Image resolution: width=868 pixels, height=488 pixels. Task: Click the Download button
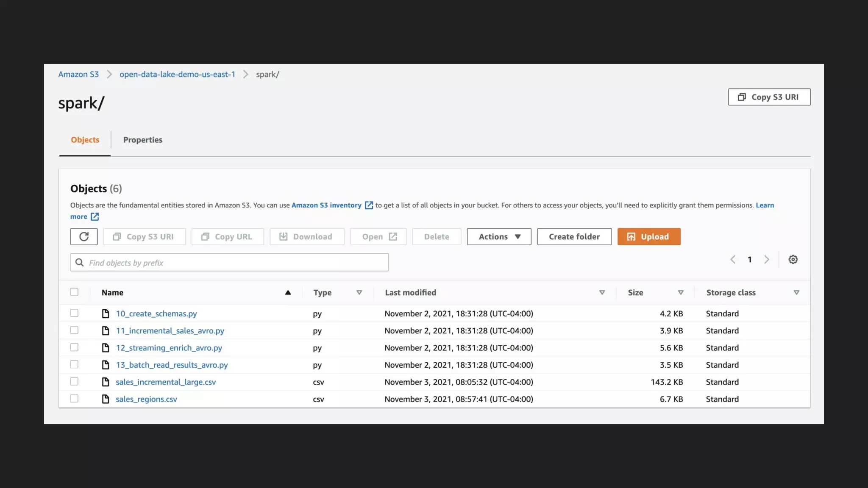click(x=307, y=236)
